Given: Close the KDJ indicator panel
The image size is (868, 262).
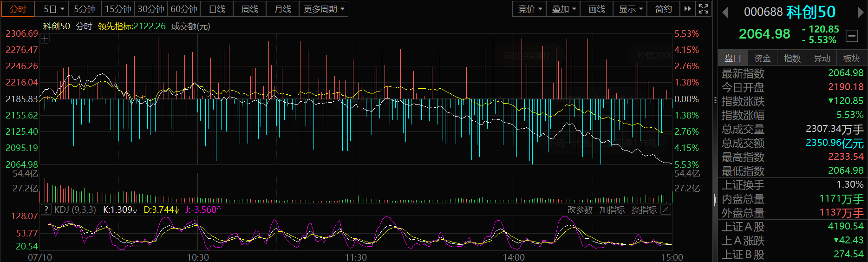Looking at the screenshot, I should click(x=666, y=210).
